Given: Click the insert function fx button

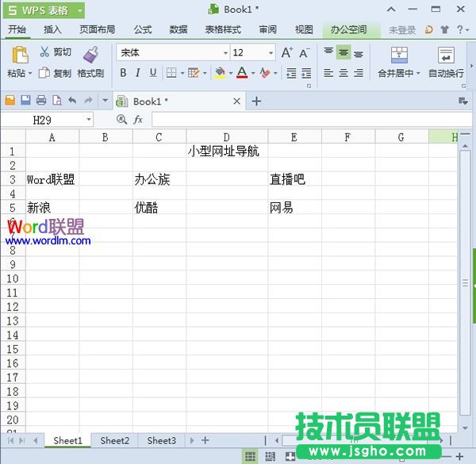Looking at the screenshot, I should click(x=138, y=119).
